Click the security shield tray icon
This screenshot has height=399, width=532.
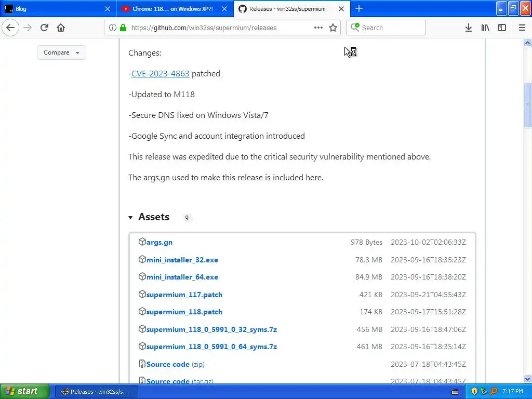[474, 392]
